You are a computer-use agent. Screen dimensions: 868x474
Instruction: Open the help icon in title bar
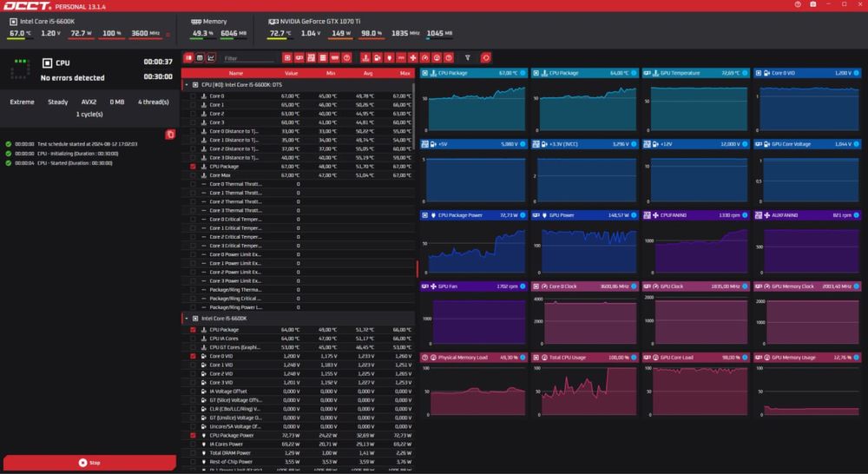click(x=798, y=4)
